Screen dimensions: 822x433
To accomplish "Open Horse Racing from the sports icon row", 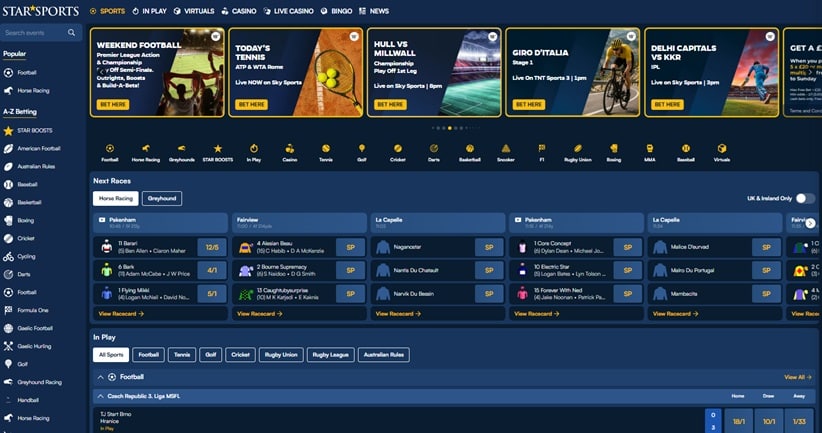I will (146, 153).
